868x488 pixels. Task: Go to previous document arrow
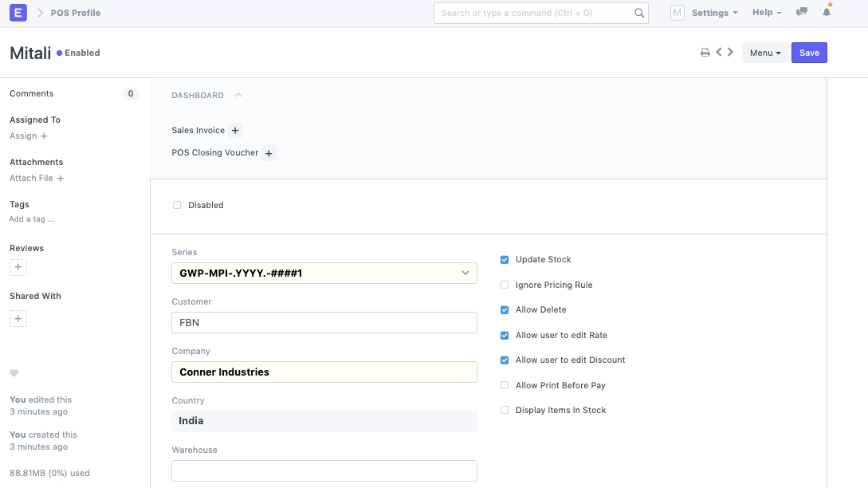(x=719, y=53)
